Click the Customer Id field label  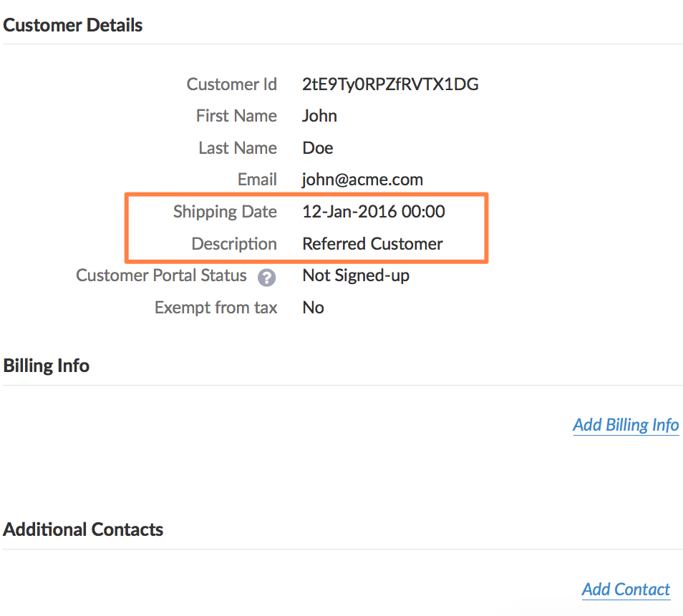231,84
